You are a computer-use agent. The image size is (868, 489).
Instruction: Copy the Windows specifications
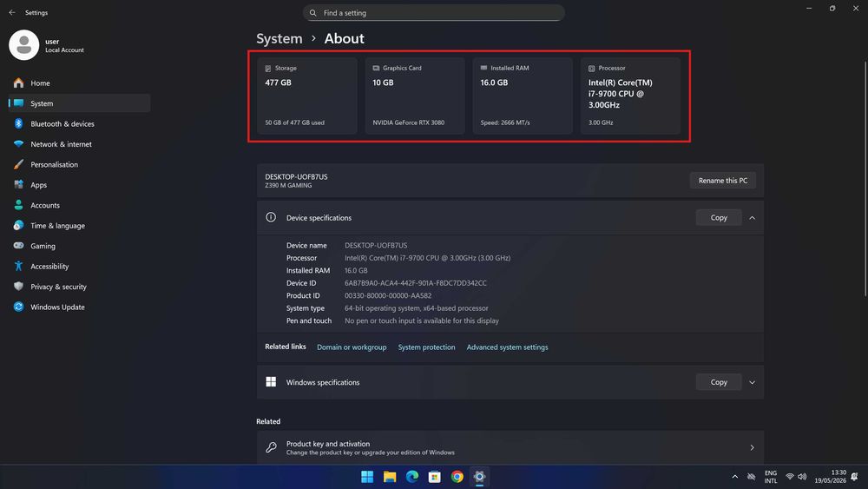[719, 382]
